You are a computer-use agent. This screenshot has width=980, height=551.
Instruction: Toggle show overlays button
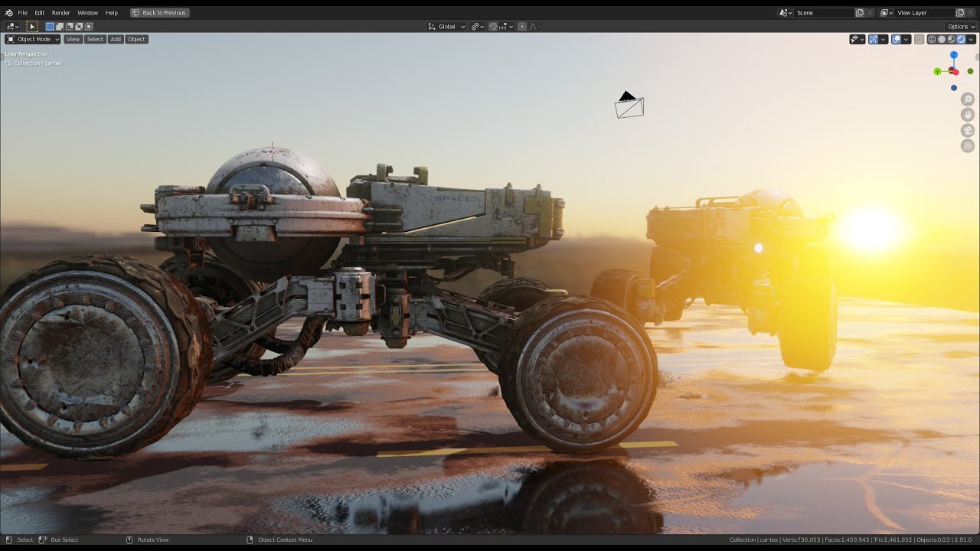[896, 39]
